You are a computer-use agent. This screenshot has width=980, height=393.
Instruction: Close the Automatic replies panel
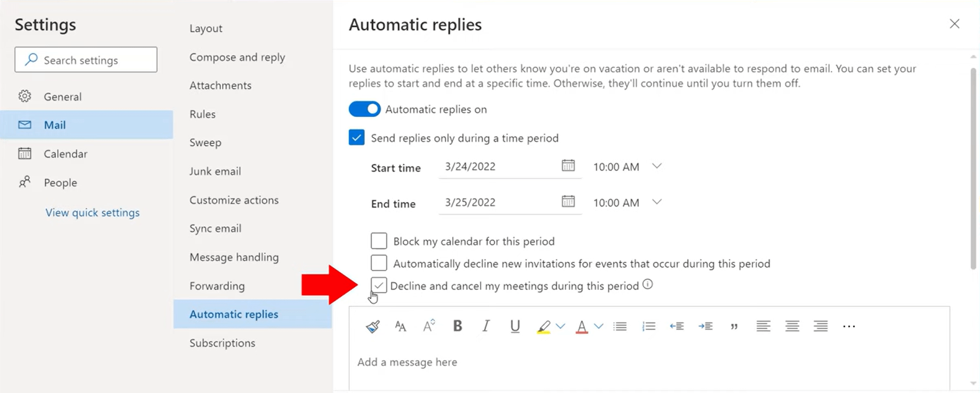(x=954, y=24)
